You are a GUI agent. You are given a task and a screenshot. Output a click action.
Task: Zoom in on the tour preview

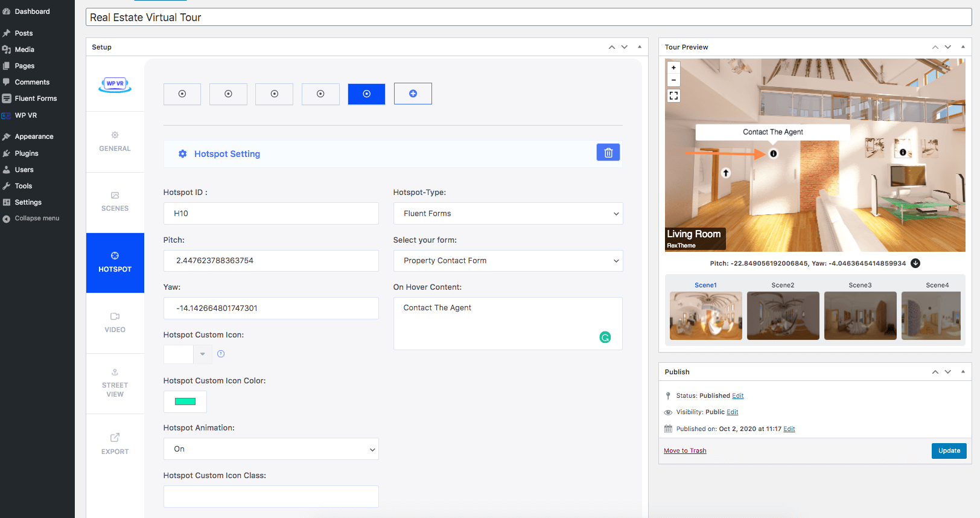(x=673, y=68)
